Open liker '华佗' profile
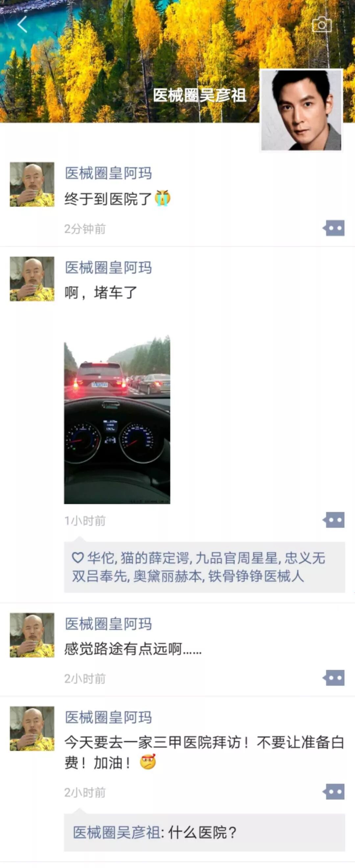This screenshot has height=868, width=355. [101, 558]
